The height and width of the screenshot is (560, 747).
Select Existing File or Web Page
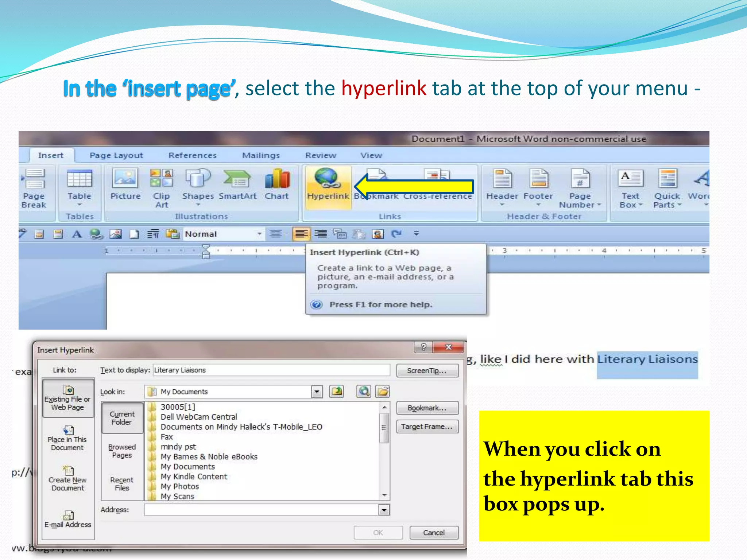coord(68,398)
